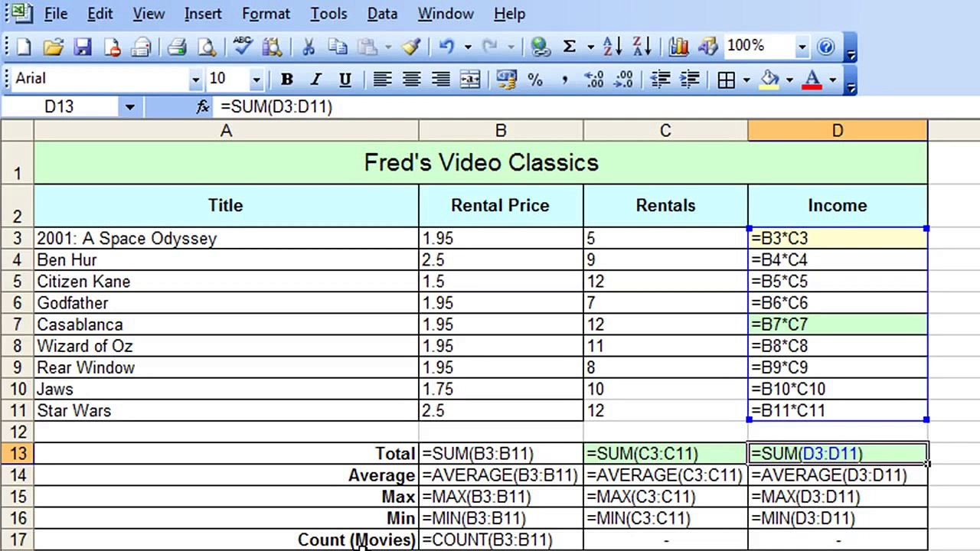Viewport: 980px width, 551px height.
Task: Open the File menu
Action: click(56, 14)
